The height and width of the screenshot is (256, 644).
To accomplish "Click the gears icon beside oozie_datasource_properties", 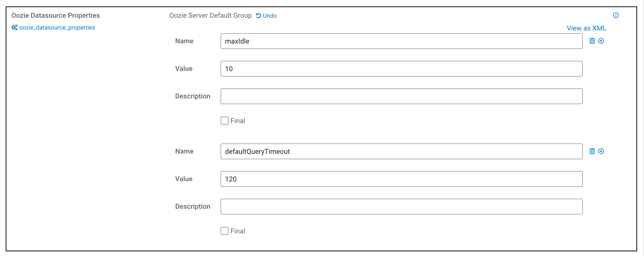I will tap(15, 28).
